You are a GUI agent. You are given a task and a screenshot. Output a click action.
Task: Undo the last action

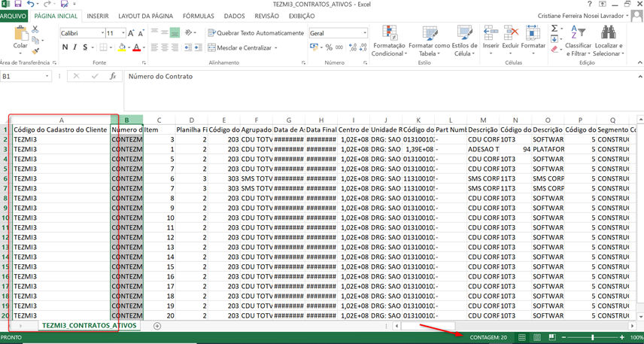[31, 5]
